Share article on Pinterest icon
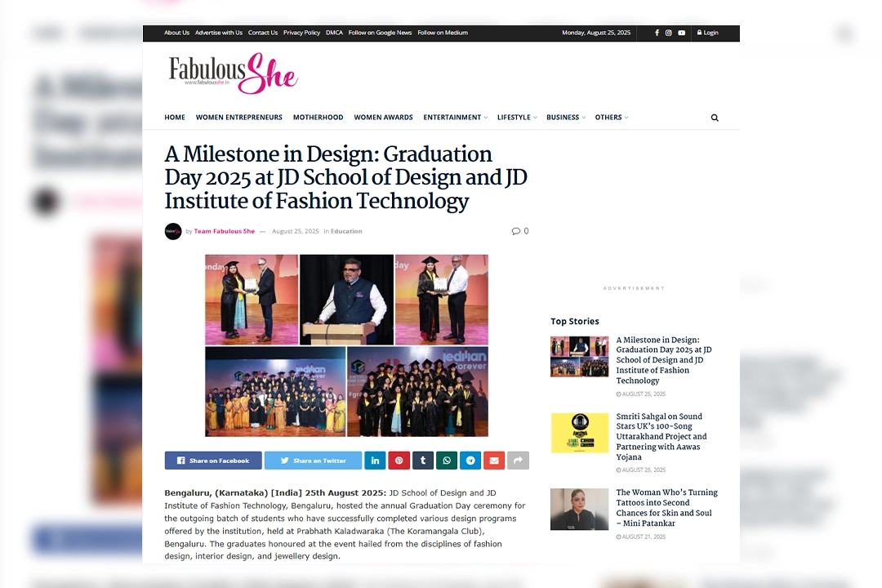882x588 pixels. (399, 461)
